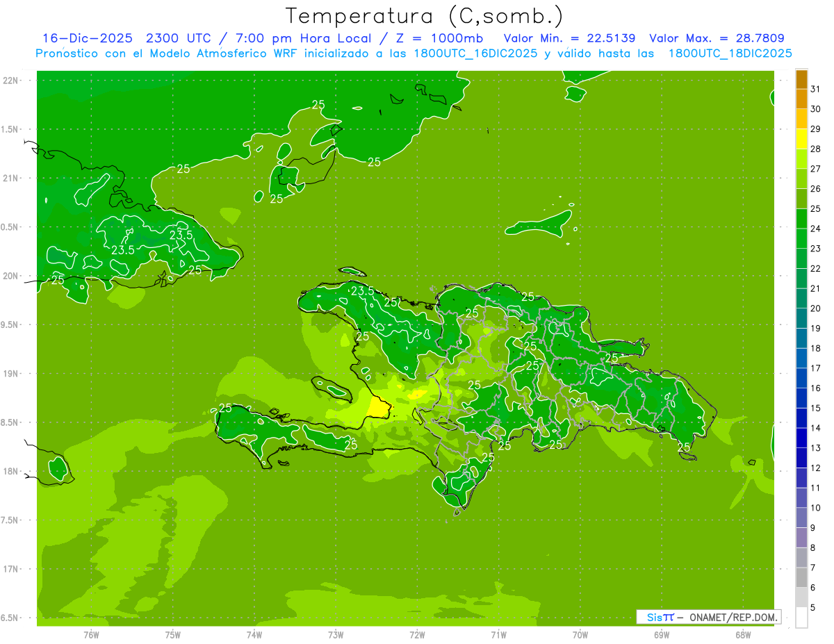The image size is (834, 644).
Task: Click the 70W longitude label
Action: click(x=580, y=635)
